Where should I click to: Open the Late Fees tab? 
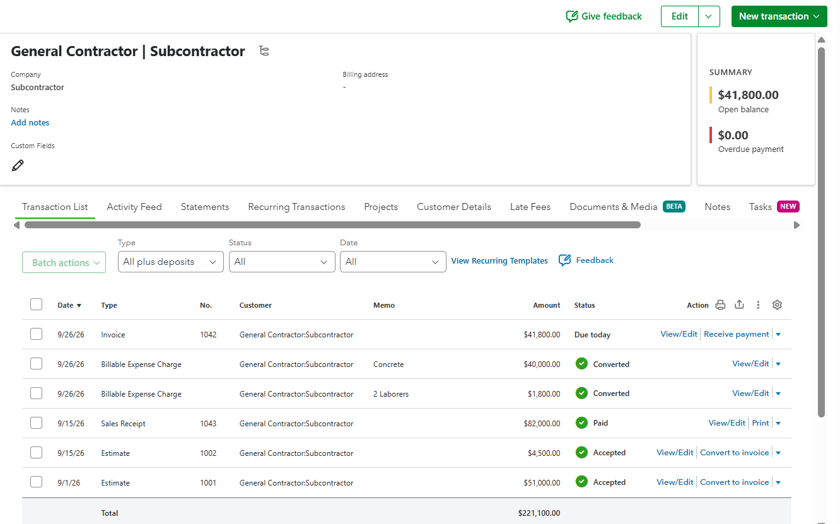pos(530,207)
